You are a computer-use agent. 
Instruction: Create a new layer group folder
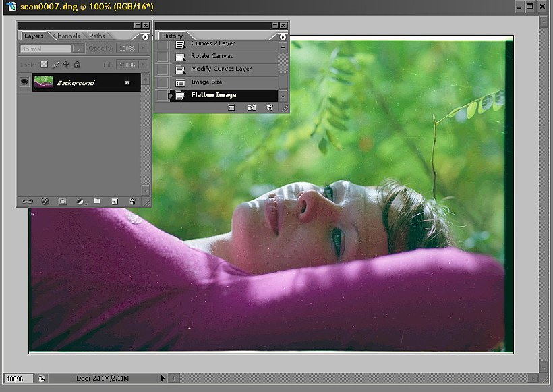97,201
